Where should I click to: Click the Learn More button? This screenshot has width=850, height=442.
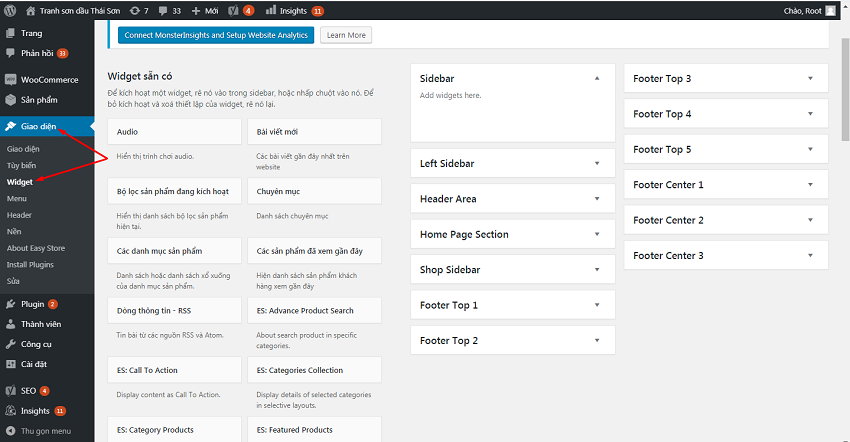(x=346, y=35)
